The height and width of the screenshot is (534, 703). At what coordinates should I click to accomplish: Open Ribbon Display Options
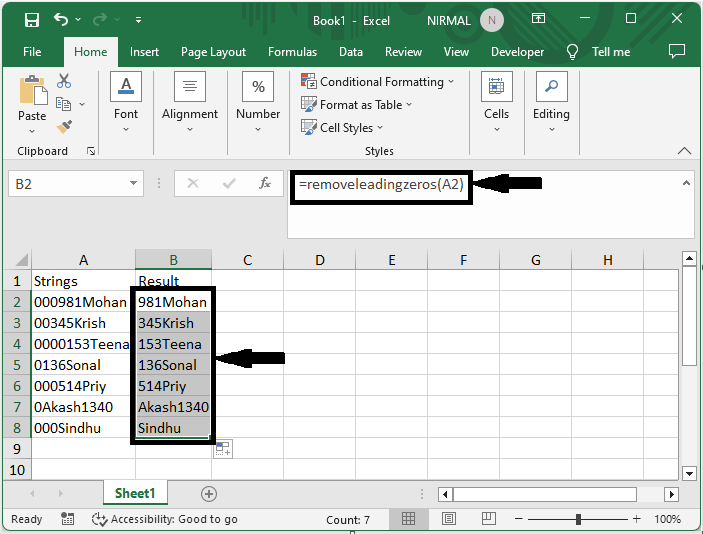(538, 18)
